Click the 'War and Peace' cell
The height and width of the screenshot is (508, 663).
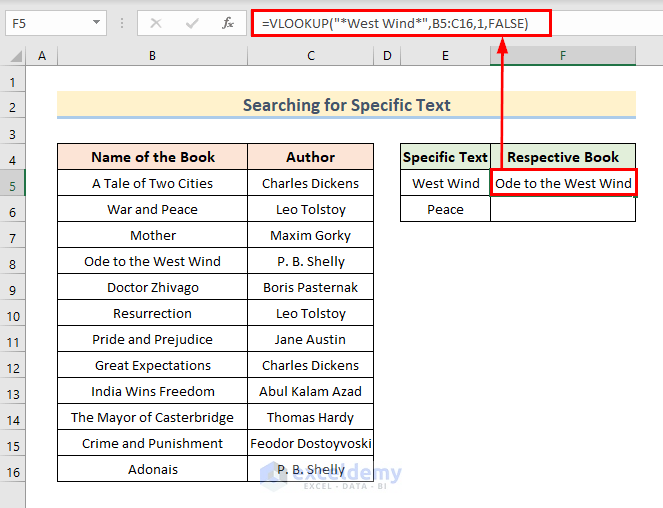152,209
